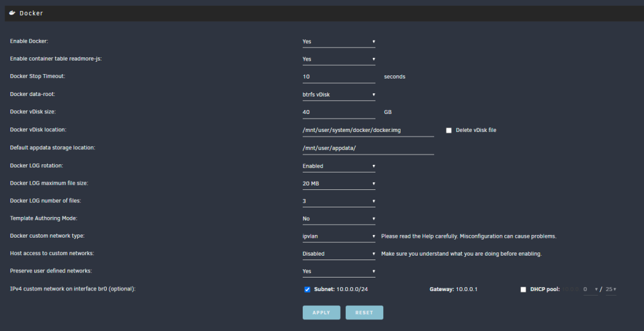Click the 'Docker vDisk size:' label

[x=33, y=111]
